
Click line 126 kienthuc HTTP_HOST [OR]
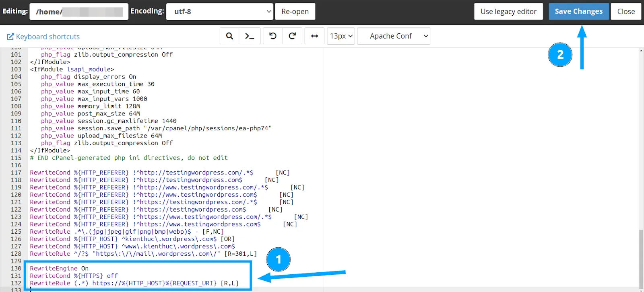(x=132, y=239)
